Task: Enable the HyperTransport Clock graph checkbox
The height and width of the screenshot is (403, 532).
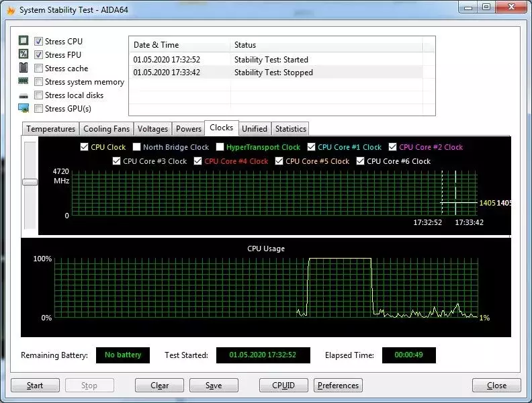Action: pyautogui.click(x=220, y=147)
